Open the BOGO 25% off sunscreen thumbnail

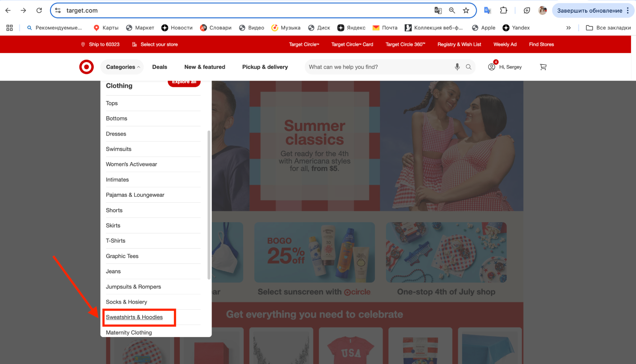pyautogui.click(x=314, y=252)
